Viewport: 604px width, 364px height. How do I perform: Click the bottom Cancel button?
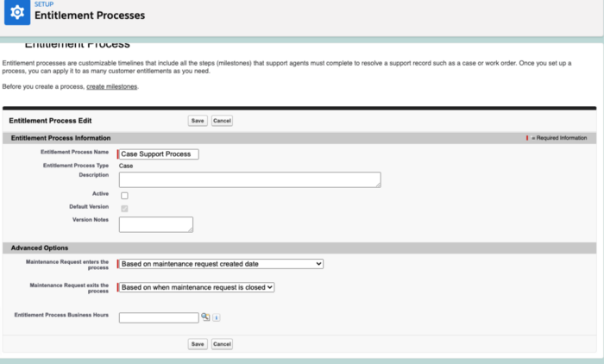click(x=222, y=344)
